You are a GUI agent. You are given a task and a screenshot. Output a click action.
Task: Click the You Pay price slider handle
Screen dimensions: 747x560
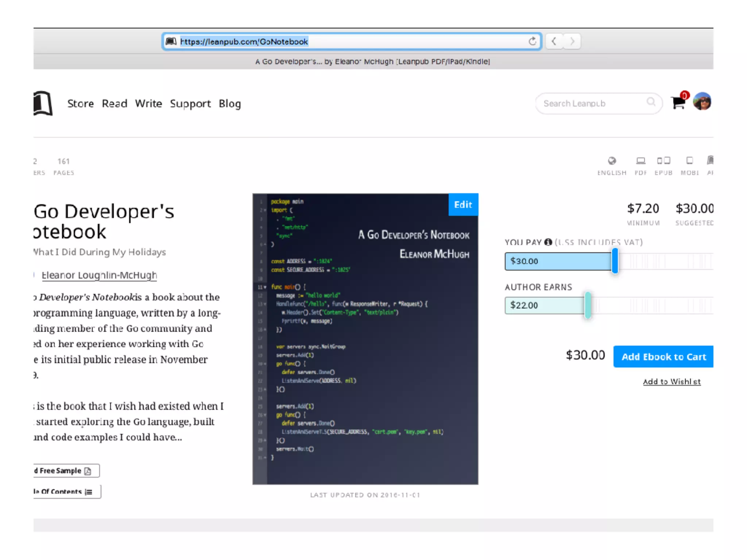tap(615, 261)
